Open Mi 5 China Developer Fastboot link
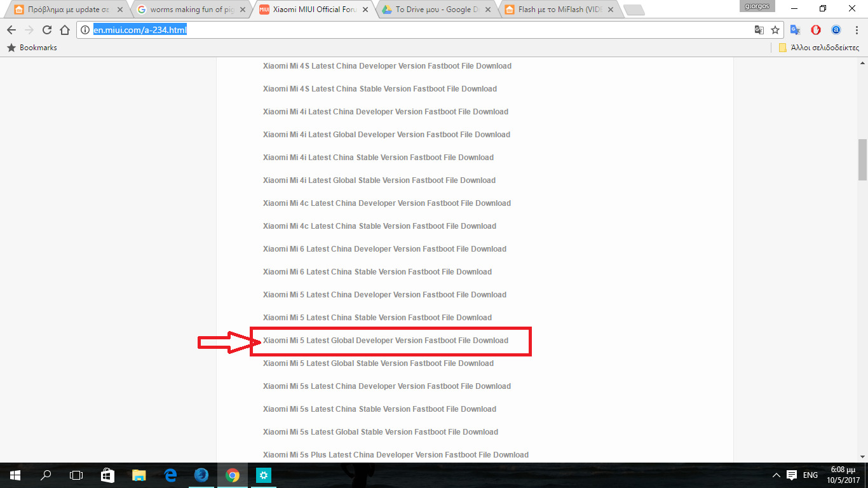The height and width of the screenshot is (488, 868). point(384,295)
